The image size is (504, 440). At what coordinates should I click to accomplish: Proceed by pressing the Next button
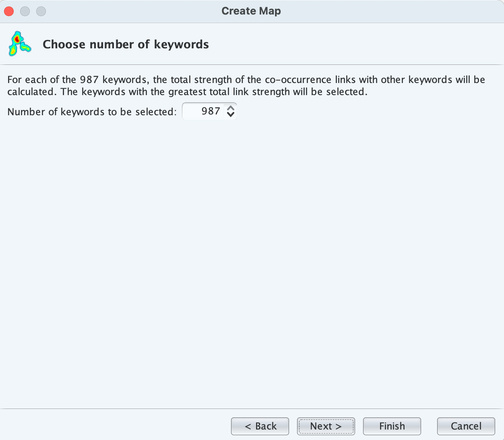pyautogui.click(x=326, y=426)
